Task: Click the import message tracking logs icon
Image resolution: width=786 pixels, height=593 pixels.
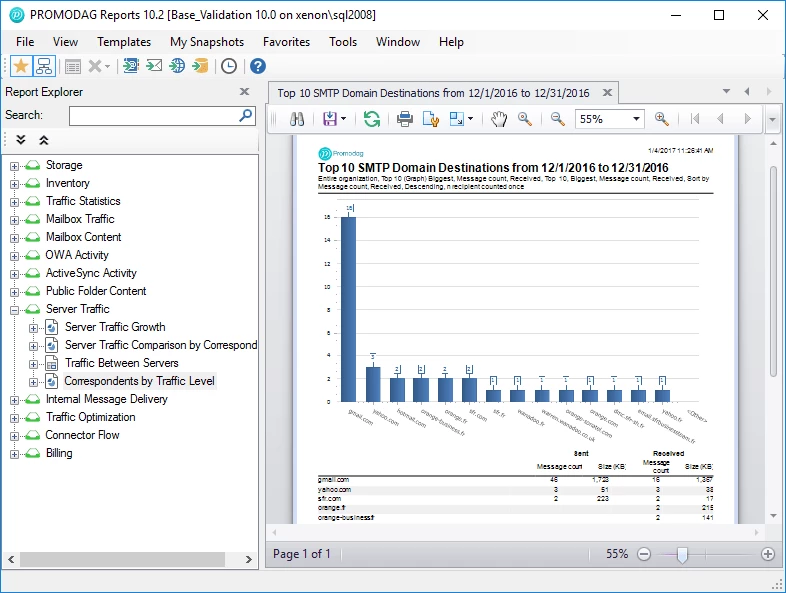Action: (x=131, y=66)
